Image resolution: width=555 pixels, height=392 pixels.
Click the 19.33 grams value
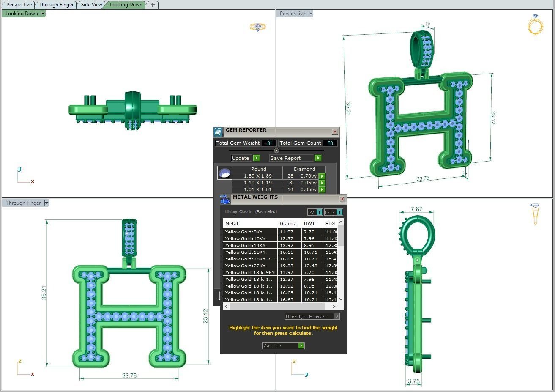tap(287, 266)
